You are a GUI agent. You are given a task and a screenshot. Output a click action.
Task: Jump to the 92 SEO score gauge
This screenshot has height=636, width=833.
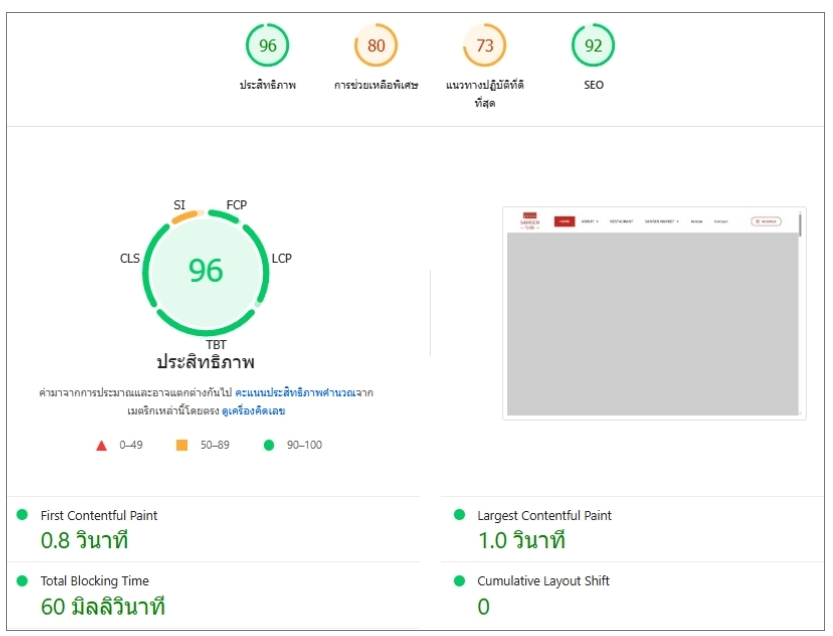593,46
